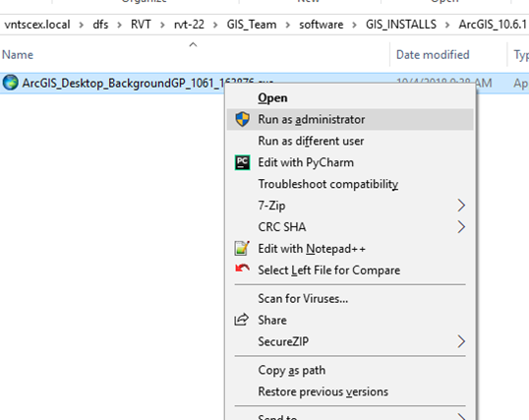Select Left File for Compare
The width and height of the screenshot is (529, 420).
[x=350, y=270]
